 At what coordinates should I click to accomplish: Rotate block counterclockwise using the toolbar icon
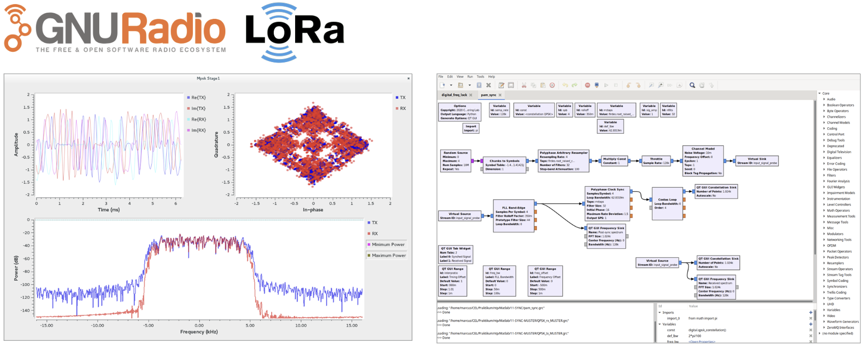628,85
